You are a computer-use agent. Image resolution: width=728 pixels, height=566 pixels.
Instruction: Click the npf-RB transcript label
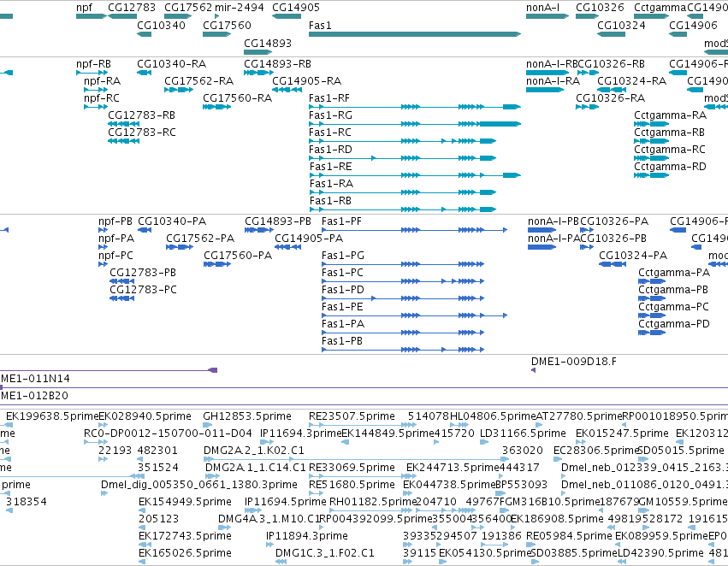click(94, 64)
